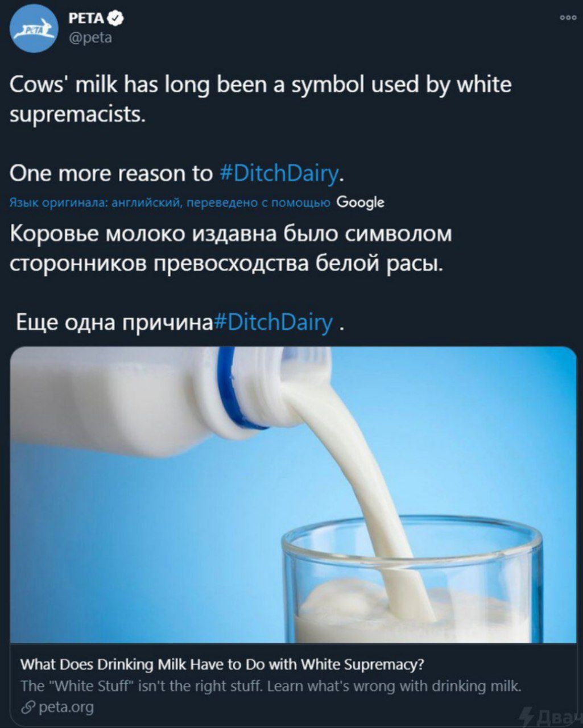Click the verified badge beside PETA
Screen dimensions: 583x728
(x=116, y=19)
